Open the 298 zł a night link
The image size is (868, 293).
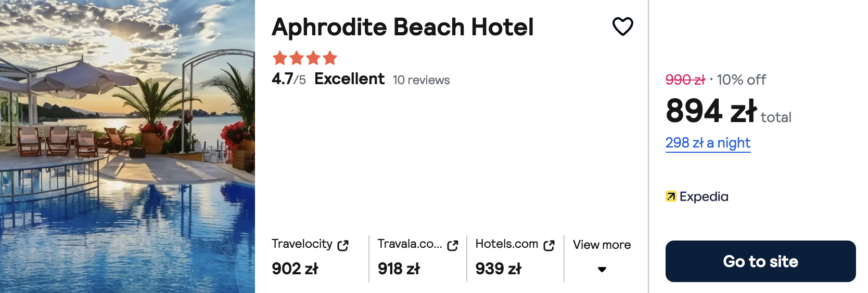click(708, 143)
